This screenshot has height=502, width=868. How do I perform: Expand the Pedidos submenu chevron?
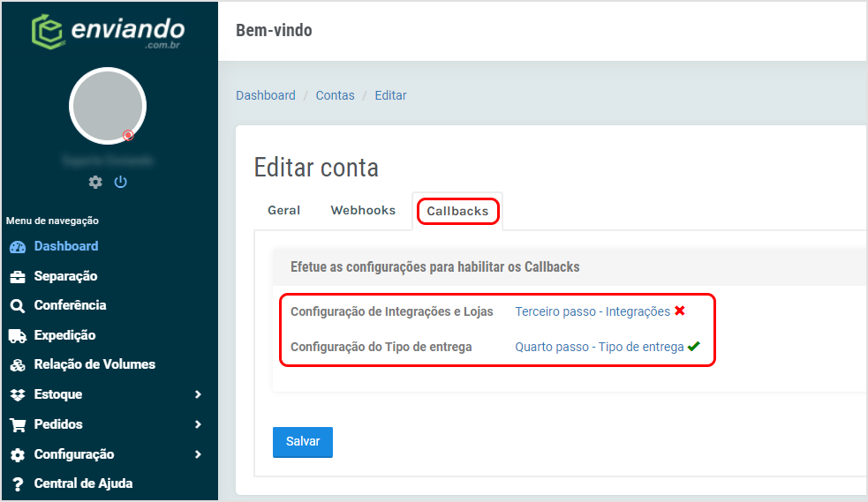198,424
